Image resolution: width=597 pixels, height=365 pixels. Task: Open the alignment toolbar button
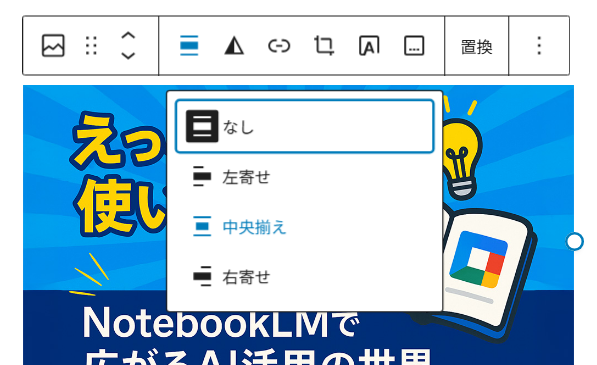coord(189,46)
